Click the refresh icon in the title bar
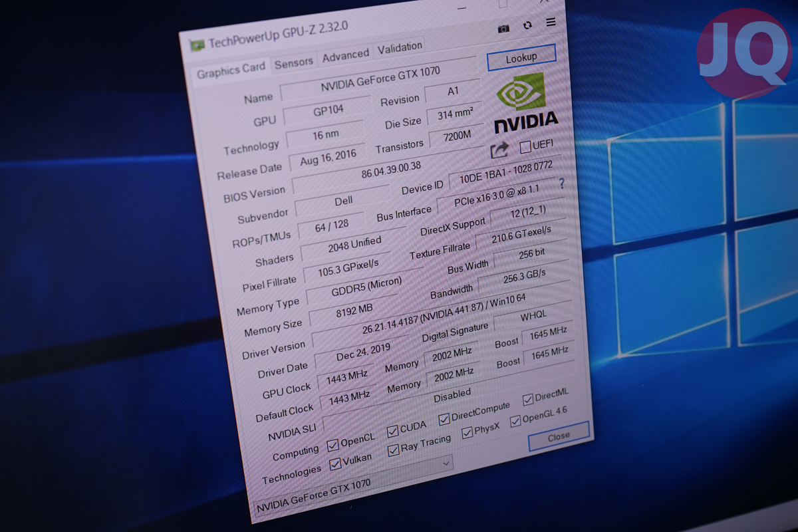 click(x=527, y=25)
